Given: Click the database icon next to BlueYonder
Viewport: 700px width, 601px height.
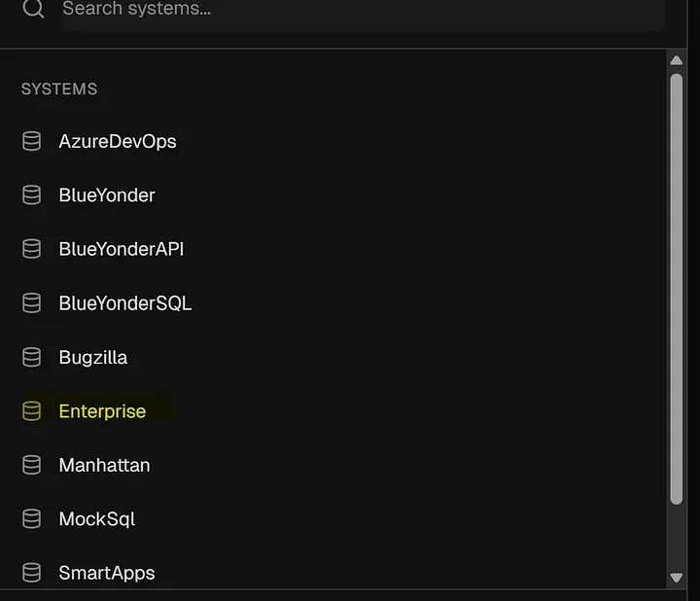Looking at the screenshot, I should pos(31,195).
